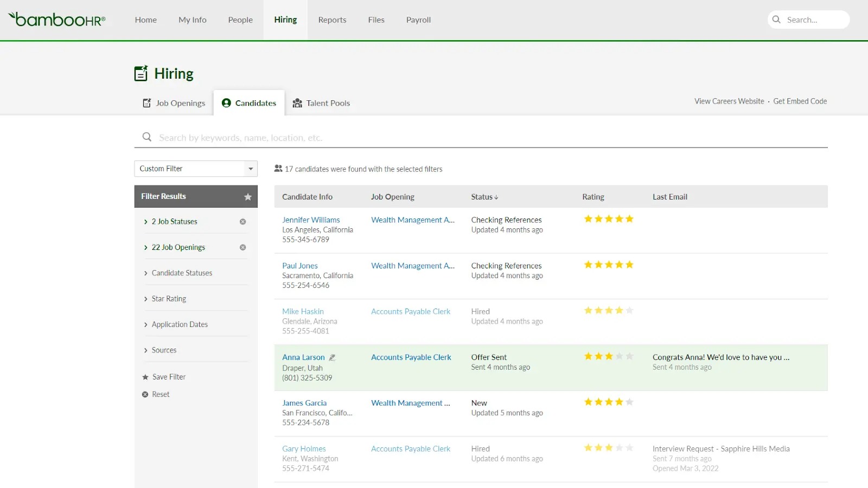Expand the Application Dates filter
Image resolution: width=868 pixels, height=488 pixels.
pyautogui.click(x=180, y=325)
